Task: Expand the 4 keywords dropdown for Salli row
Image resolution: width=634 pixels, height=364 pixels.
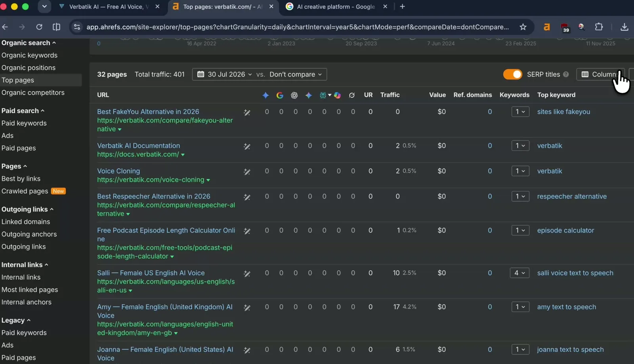Action: click(519, 273)
